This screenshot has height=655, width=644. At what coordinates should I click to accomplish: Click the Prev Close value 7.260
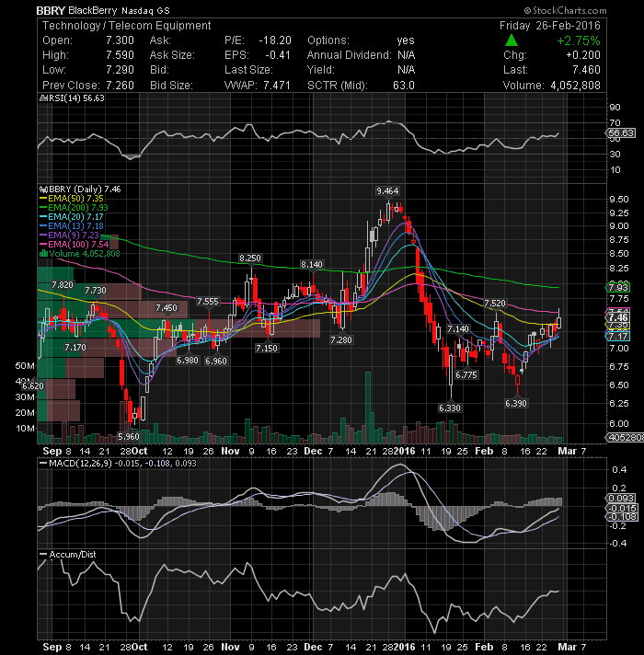[120, 86]
